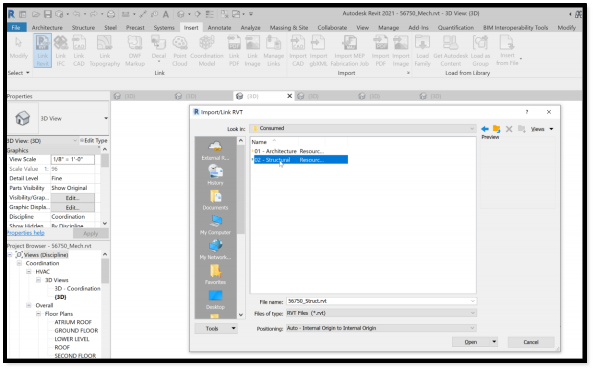The width and height of the screenshot is (595, 371).
Task: Select the ATRIUM ROOF floor plan
Action: point(73,322)
